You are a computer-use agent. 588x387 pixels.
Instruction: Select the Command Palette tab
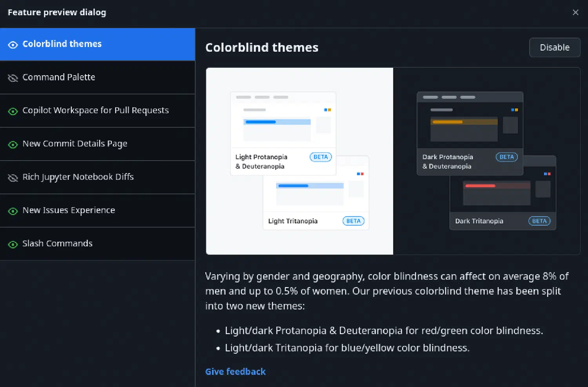(59, 78)
